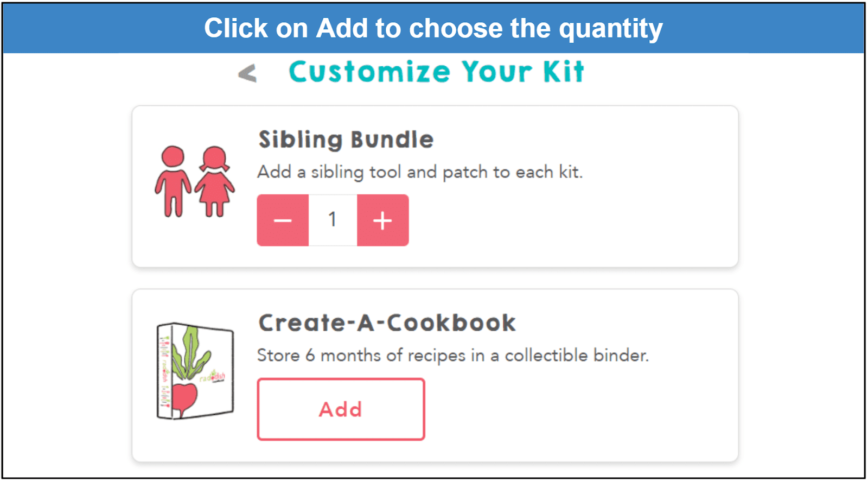Select the Sibling Bundle title
The image size is (868, 481).
(346, 140)
